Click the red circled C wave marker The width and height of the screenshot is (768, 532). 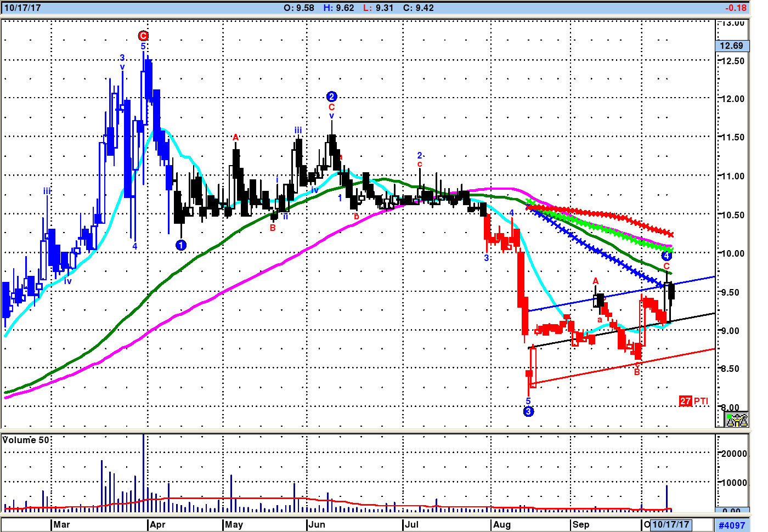point(143,36)
